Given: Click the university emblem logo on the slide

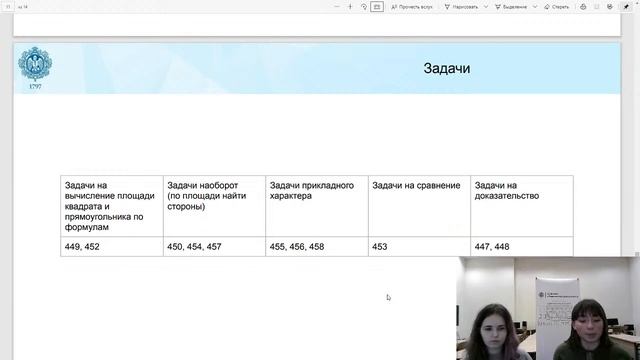Looking at the screenshot, I should (35, 68).
